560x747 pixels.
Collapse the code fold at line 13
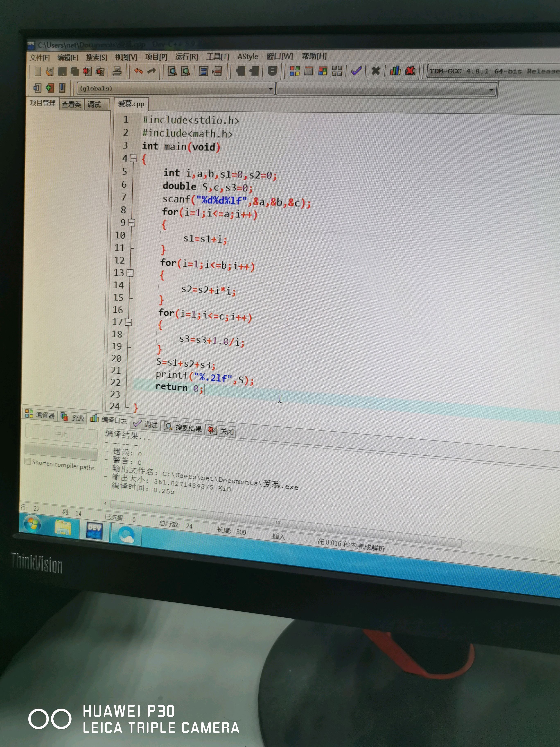[x=130, y=273]
